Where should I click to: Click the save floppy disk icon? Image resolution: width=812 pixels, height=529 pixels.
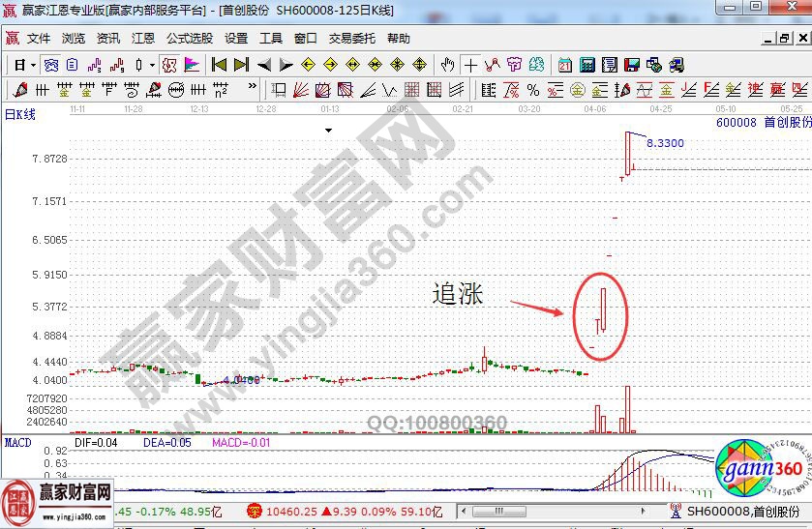632,65
